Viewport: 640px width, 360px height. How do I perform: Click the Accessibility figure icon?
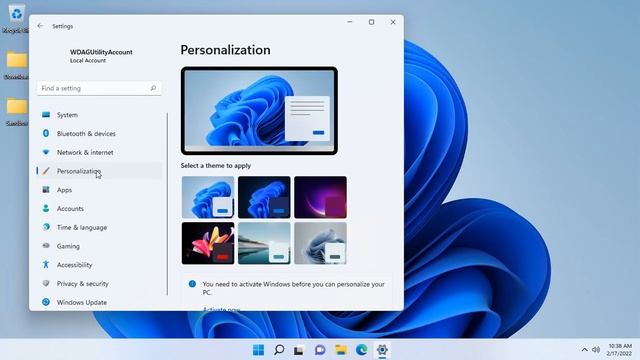46,264
